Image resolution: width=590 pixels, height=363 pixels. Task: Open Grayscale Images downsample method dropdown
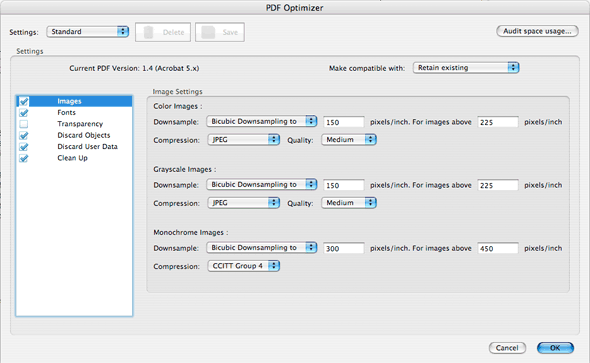click(x=262, y=184)
